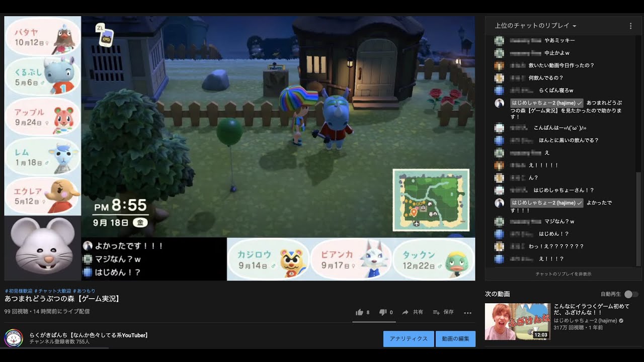
Task: Open the らくがきぱんち channel name link
Action: coord(89,335)
